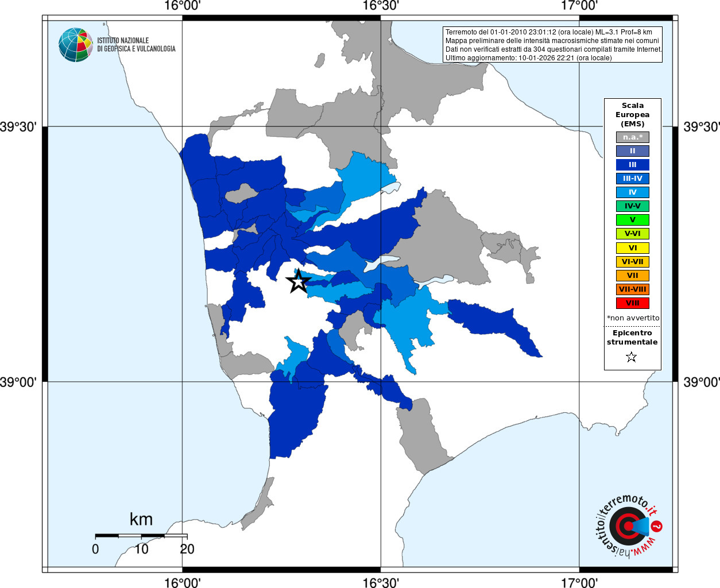
Task: Click the bottom 16°00' longitude label
Action: (182, 582)
